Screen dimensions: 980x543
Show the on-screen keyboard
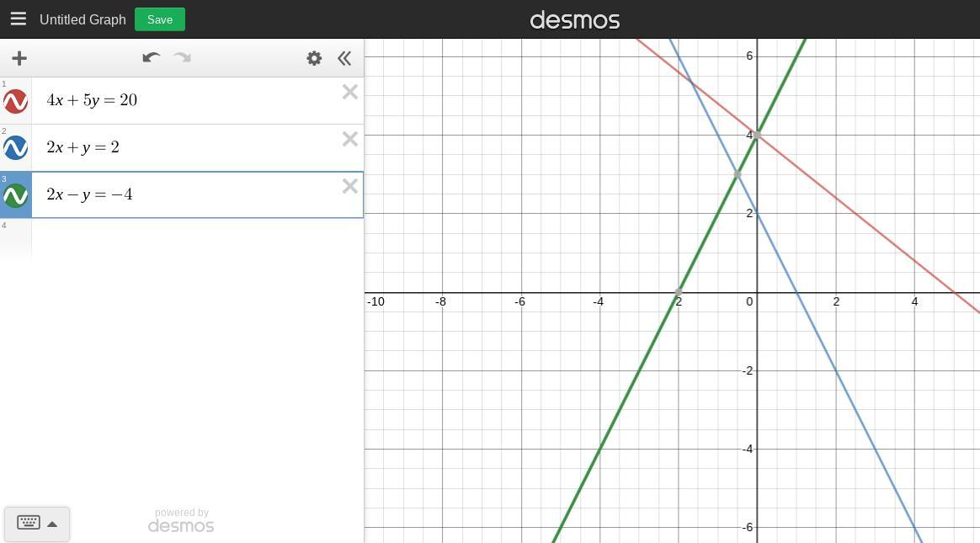click(x=29, y=523)
